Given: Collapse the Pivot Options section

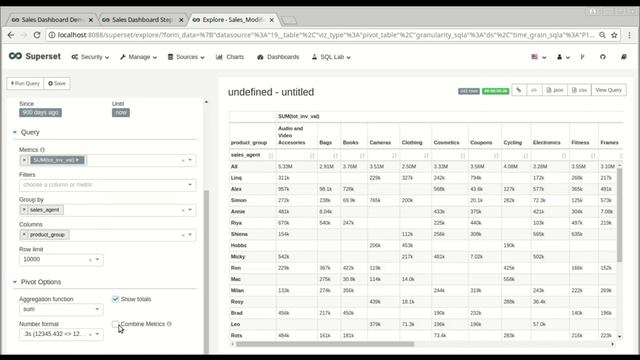Looking at the screenshot, I should point(37,282).
